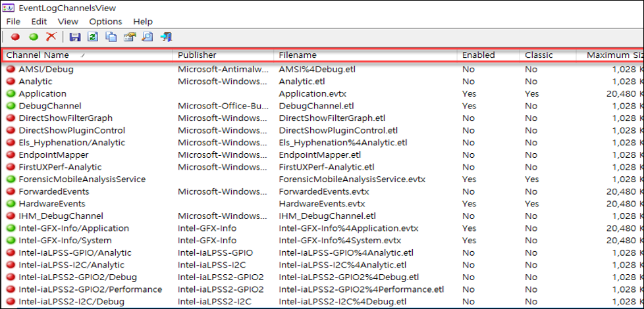Image resolution: width=644 pixels, height=309 pixels.
Task: Click the red X clear channels icon
Action: point(51,37)
